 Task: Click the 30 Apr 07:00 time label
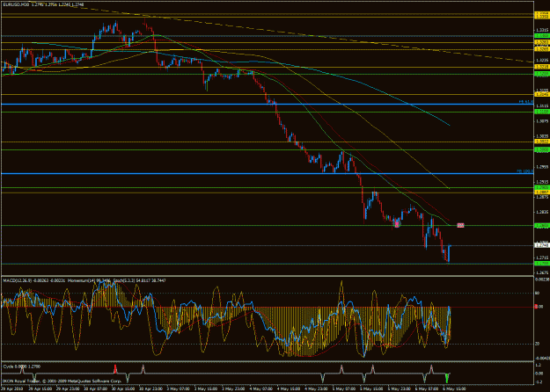tap(95, 389)
